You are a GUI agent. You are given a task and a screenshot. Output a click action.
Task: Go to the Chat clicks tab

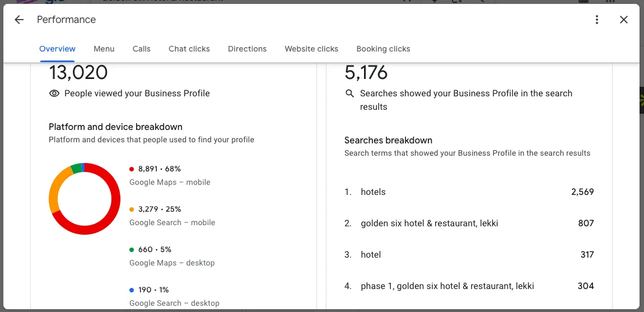tap(189, 49)
